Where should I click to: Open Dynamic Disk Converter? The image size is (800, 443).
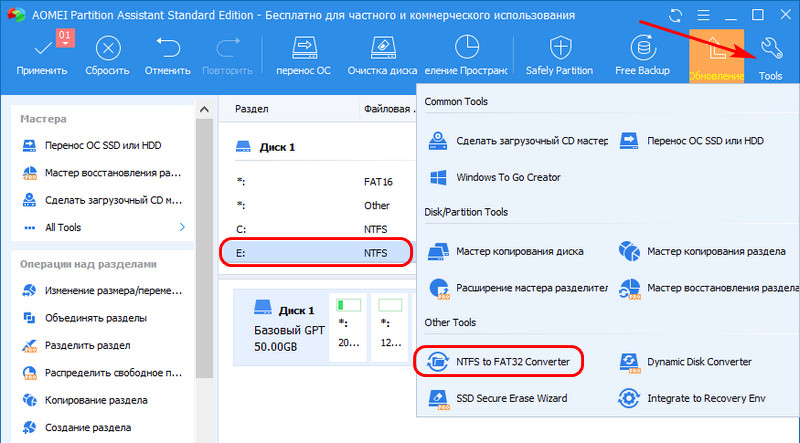tap(685, 362)
